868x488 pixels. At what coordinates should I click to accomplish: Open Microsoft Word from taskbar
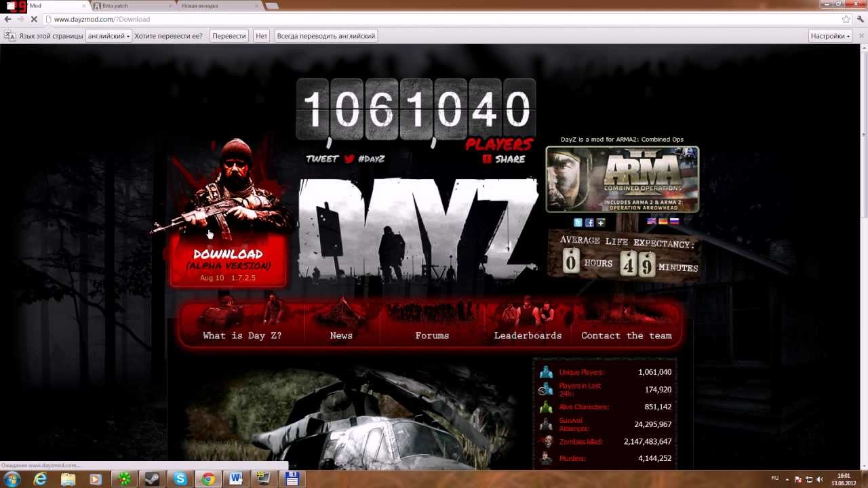pos(236,479)
